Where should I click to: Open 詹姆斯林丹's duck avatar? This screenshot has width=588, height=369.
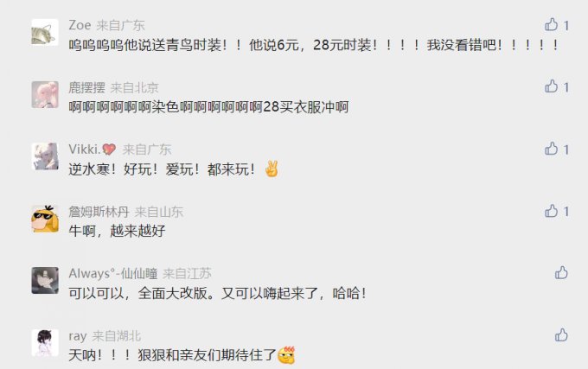pos(45,219)
